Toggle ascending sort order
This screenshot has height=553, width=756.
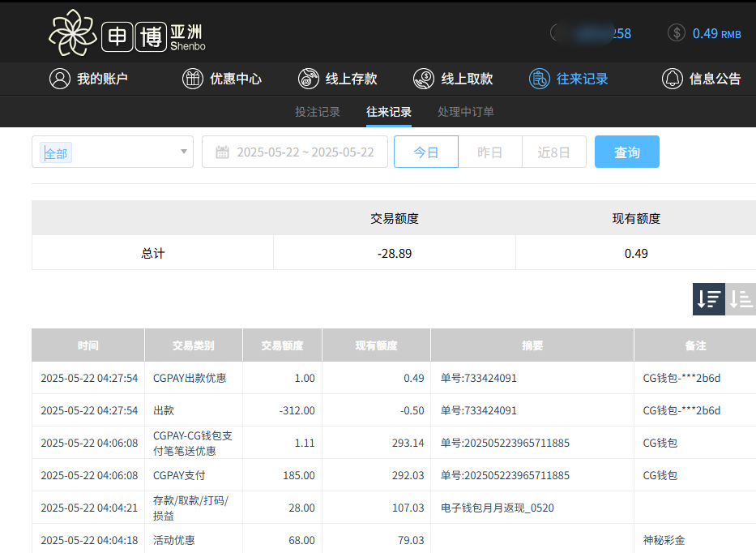pos(740,299)
